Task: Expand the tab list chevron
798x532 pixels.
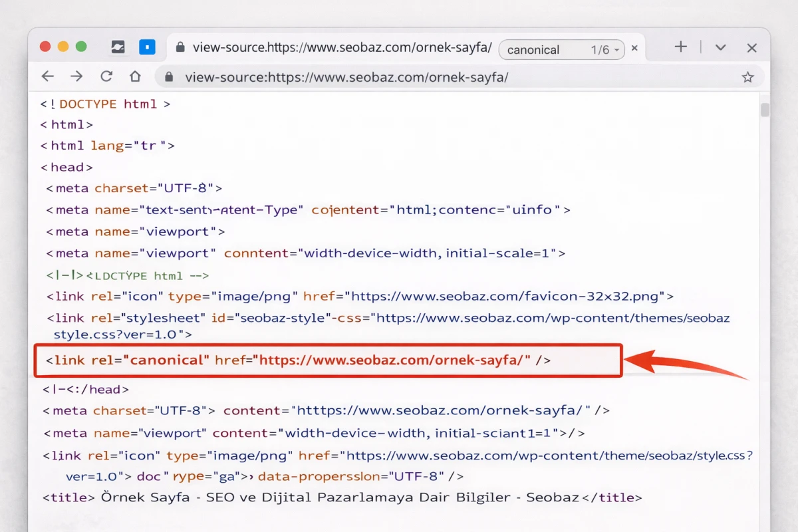Action: [720, 48]
